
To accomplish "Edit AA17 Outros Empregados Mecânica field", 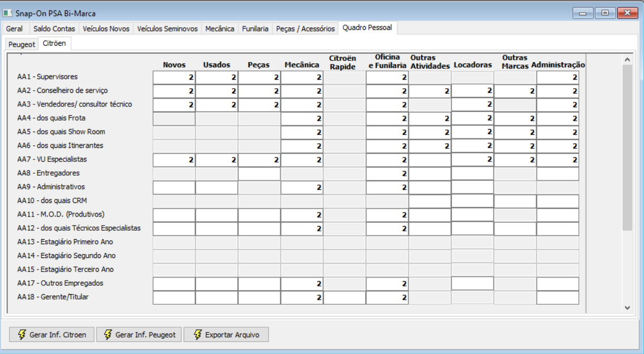I will (302, 284).
